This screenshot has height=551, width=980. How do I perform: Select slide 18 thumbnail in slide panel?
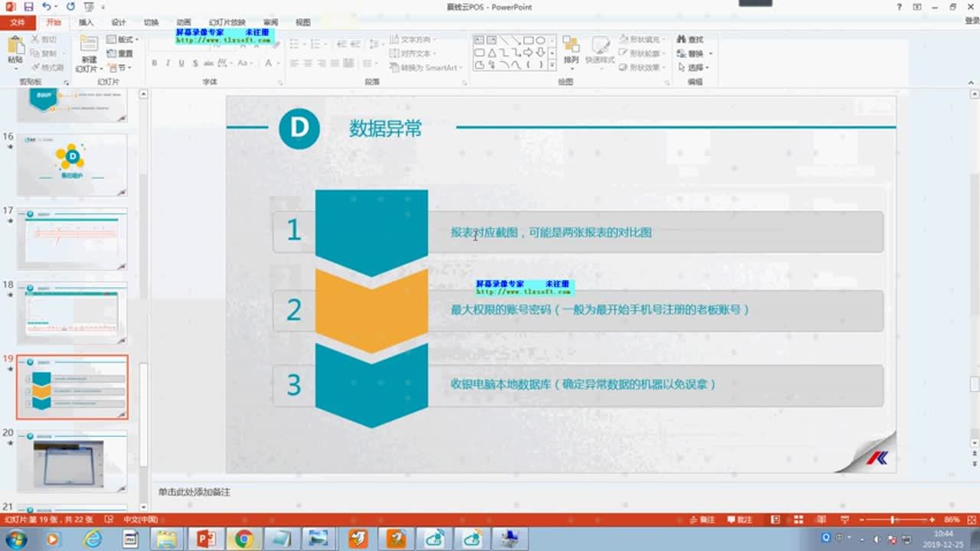pos(72,313)
